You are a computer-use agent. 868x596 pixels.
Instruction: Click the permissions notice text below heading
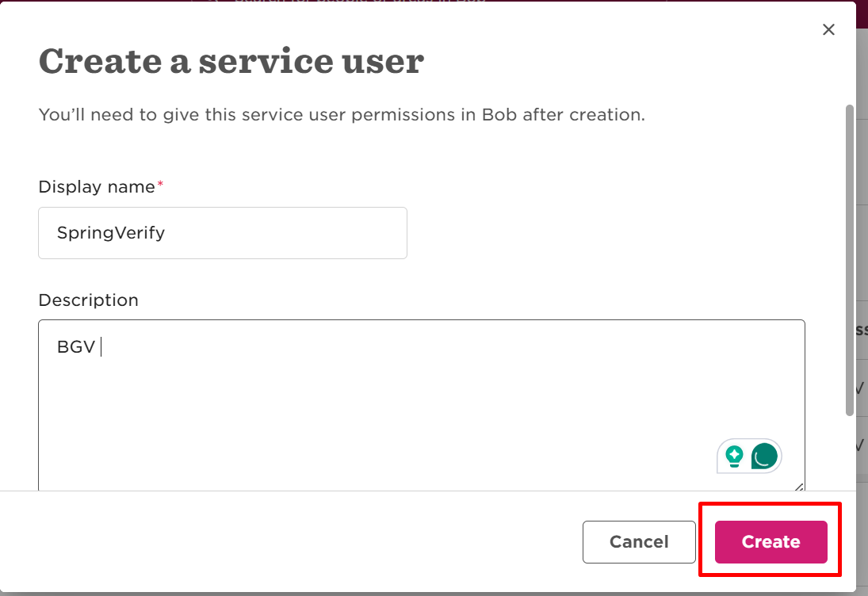342,115
